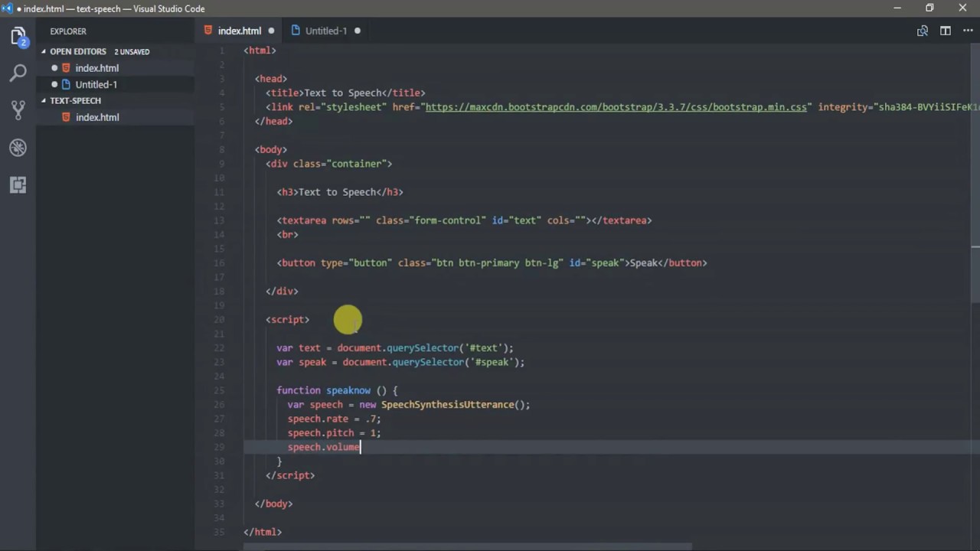Open the editor More Actions ellipsis
Image resolution: width=980 pixels, height=551 pixels.
[967, 31]
